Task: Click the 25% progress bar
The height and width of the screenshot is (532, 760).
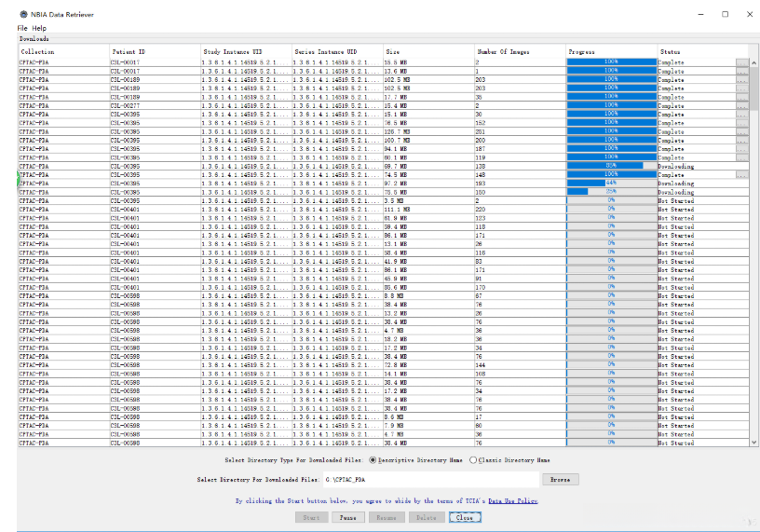Action: pyautogui.click(x=612, y=192)
